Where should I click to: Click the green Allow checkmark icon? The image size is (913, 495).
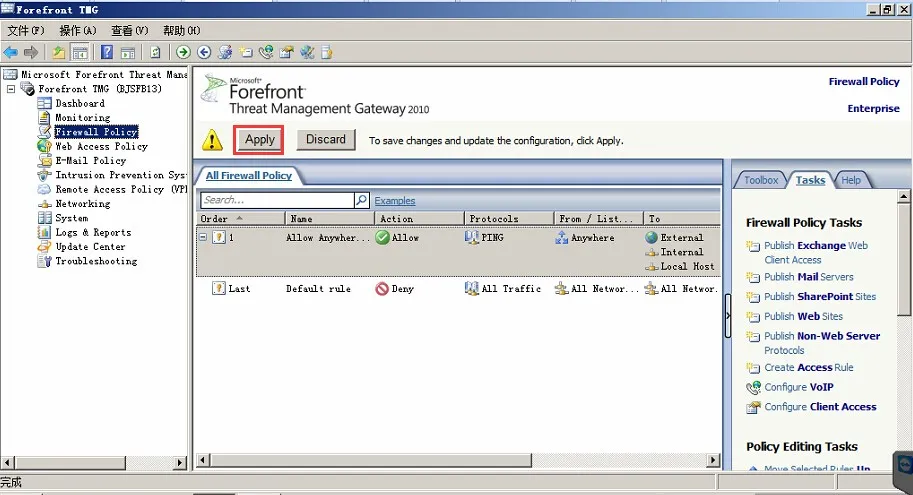click(x=383, y=238)
